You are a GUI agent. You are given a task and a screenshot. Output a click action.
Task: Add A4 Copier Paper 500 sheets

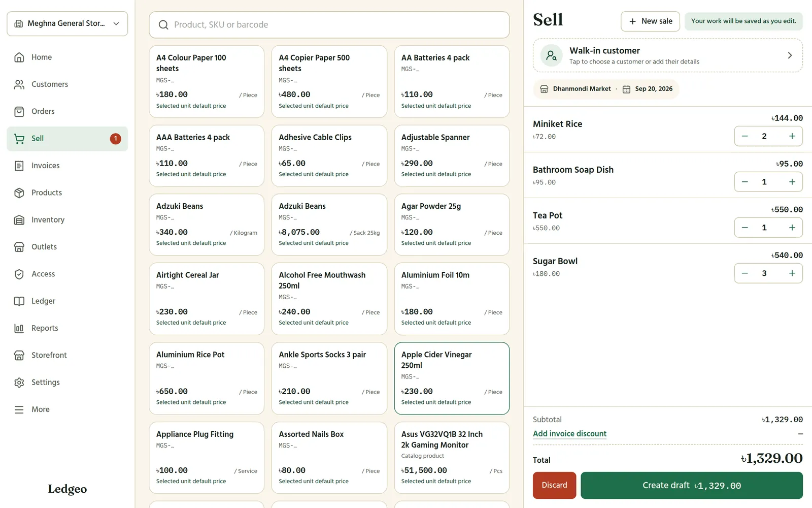(x=329, y=82)
